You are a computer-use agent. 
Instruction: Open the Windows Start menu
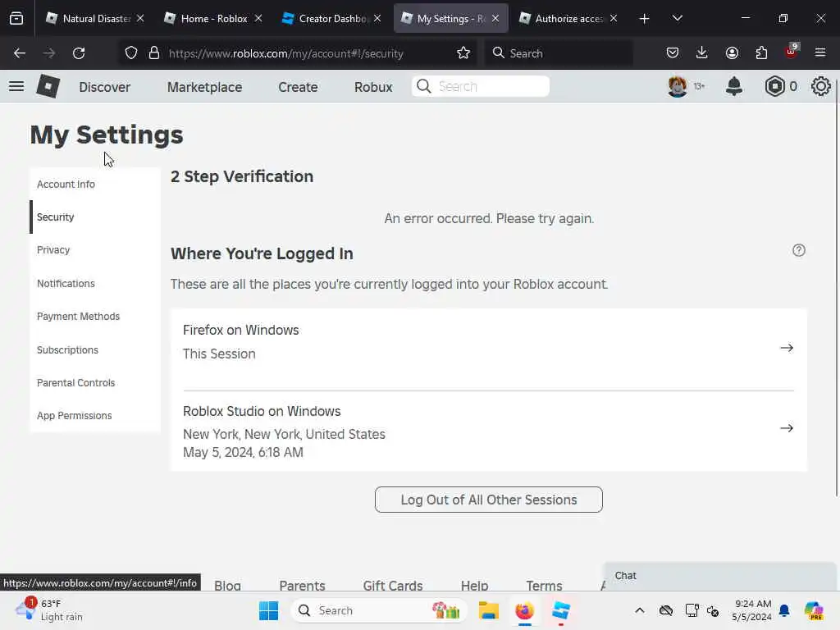268,610
